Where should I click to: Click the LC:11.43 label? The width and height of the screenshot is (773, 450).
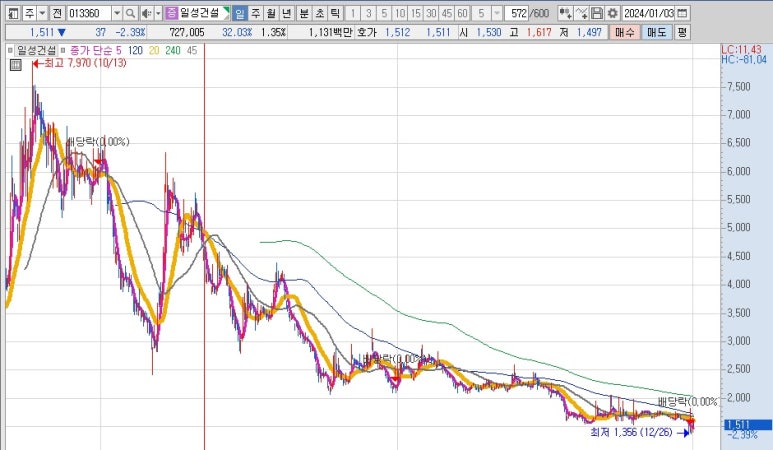[741, 49]
